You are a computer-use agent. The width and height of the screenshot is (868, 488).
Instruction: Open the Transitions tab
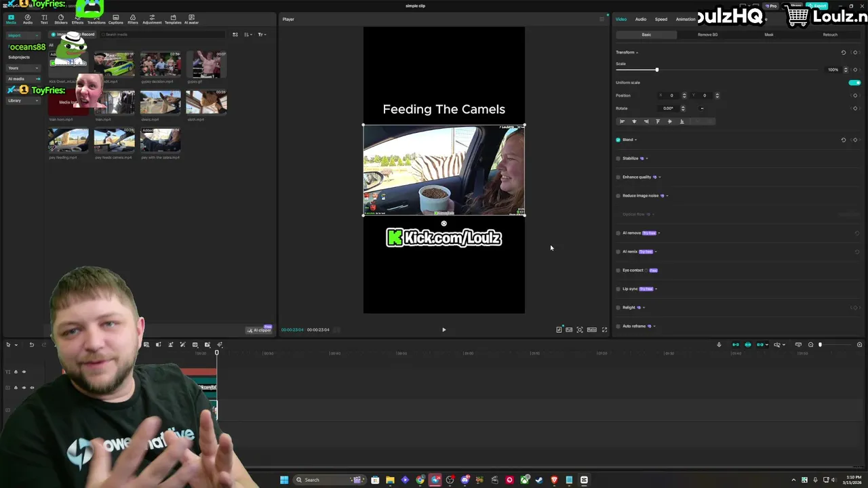96,19
